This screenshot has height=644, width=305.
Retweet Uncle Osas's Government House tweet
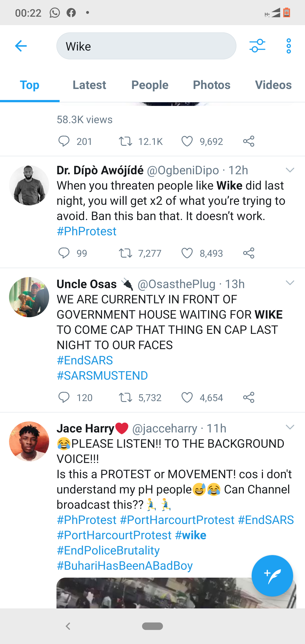click(125, 397)
